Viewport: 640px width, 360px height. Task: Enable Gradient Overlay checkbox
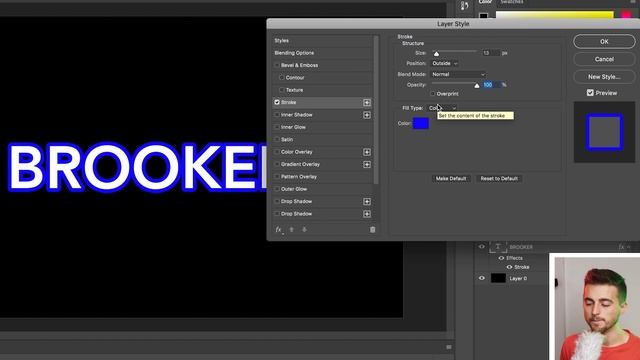(277, 164)
